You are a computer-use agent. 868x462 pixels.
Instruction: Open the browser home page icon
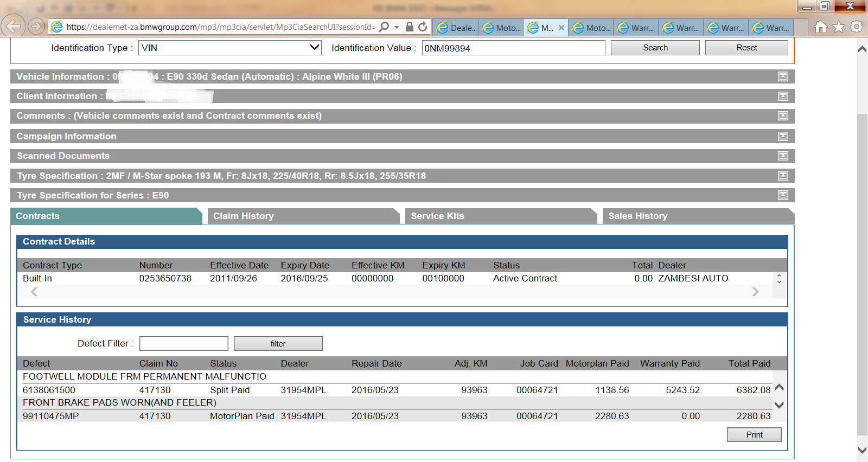821,27
